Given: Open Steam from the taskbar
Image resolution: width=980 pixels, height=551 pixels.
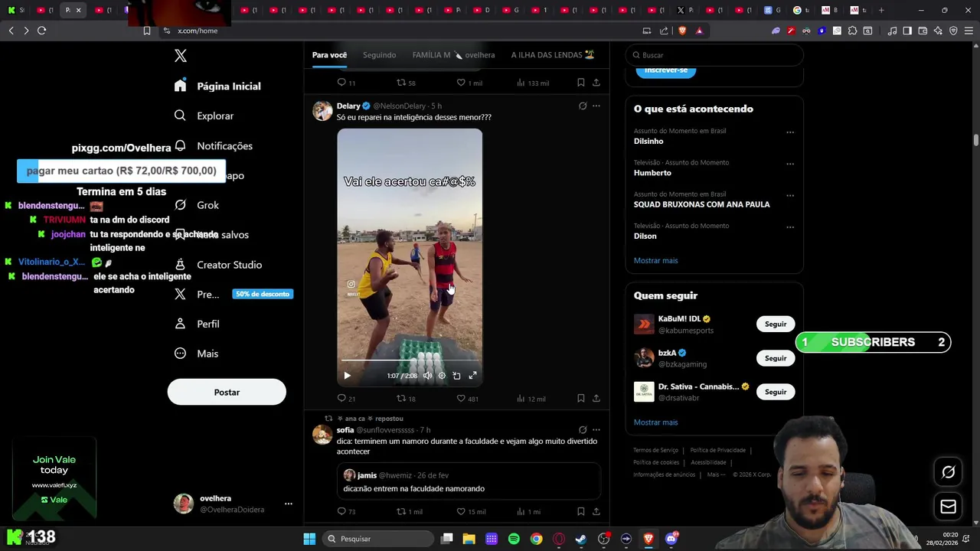Looking at the screenshot, I should coord(581,539).
